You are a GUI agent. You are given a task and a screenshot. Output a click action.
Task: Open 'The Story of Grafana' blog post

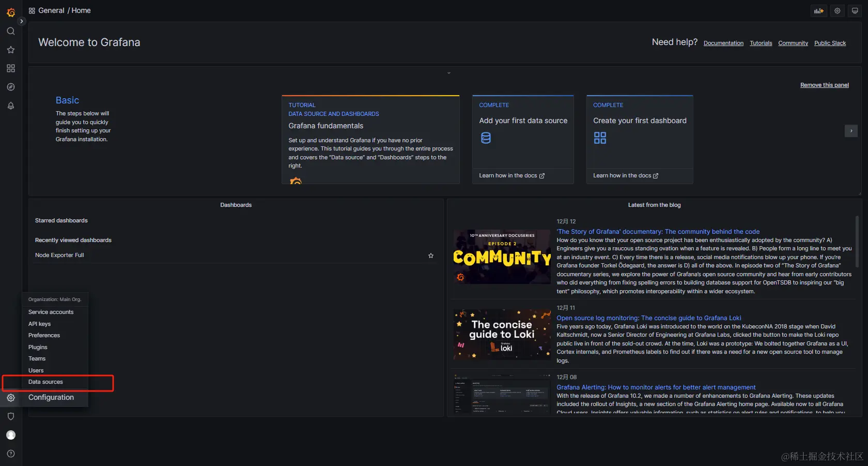[x=658, y=232]
